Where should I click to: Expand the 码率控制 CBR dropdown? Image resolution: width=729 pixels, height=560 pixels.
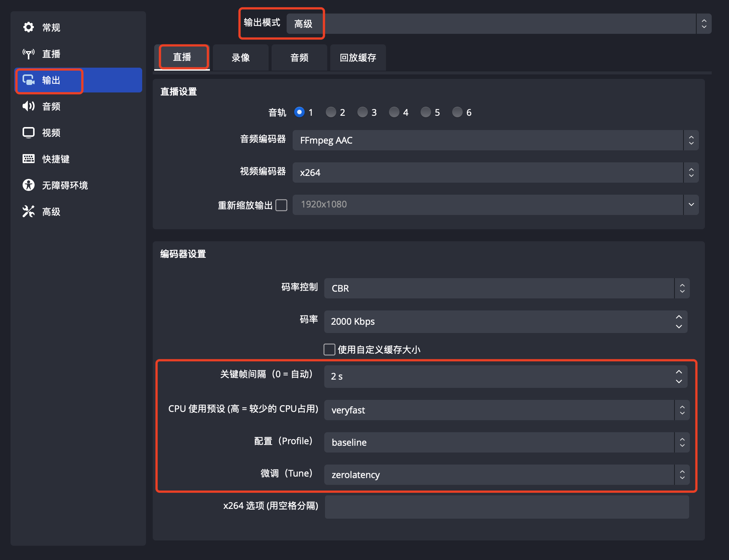pos(506,288)
